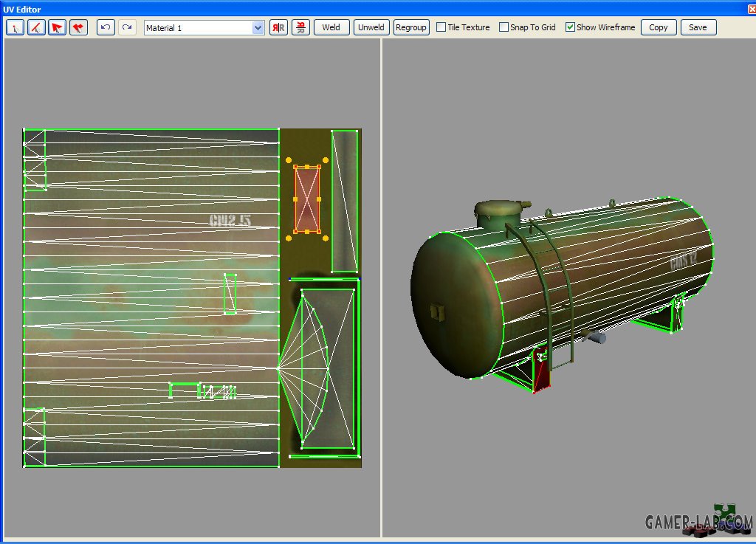Select the face selection mode tool
This screenshot has height=544, width=756.
[x=58, y=27]
